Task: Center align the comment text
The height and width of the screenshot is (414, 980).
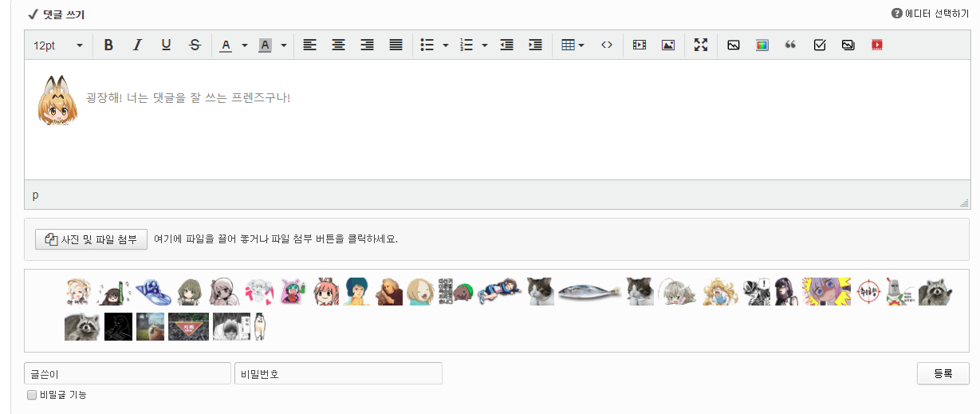Action: [338, 45]
